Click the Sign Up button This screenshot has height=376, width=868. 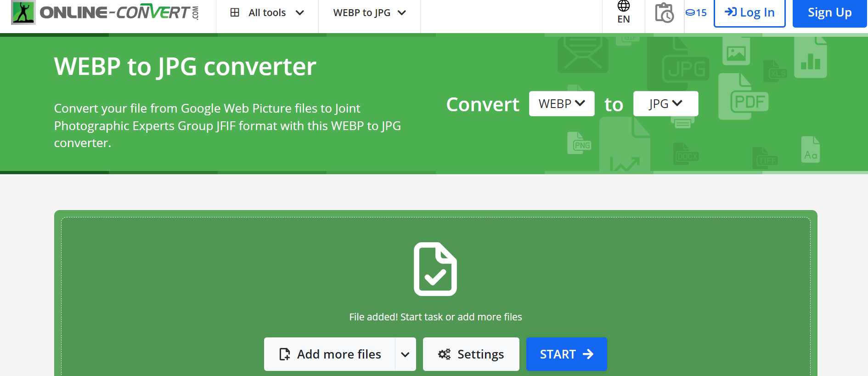[x=829, y=13]
